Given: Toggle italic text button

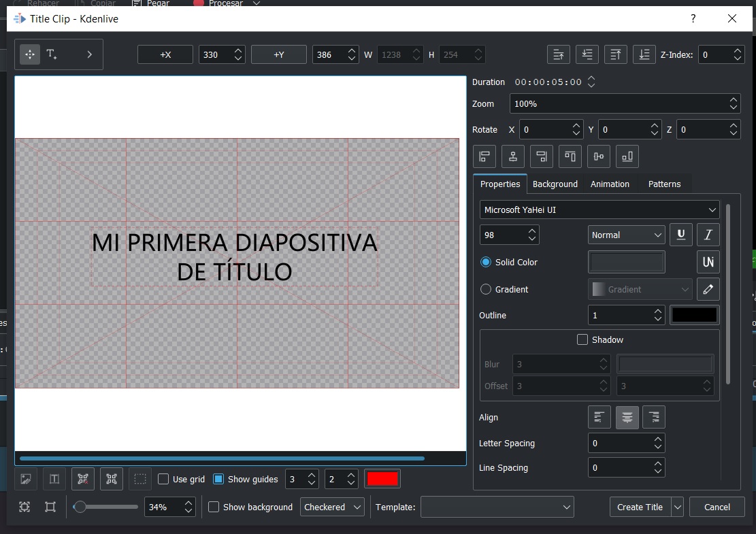Looking at the screenshot, I should click(708, 235).
